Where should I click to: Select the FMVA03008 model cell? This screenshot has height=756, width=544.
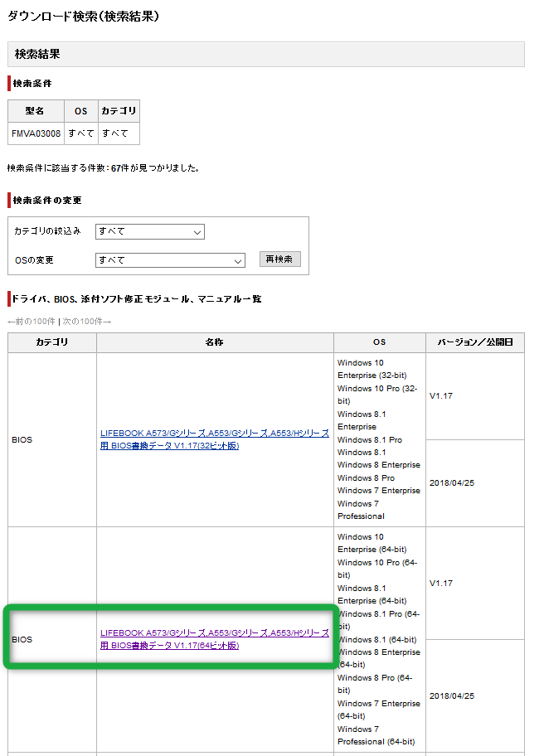(36, 133)
